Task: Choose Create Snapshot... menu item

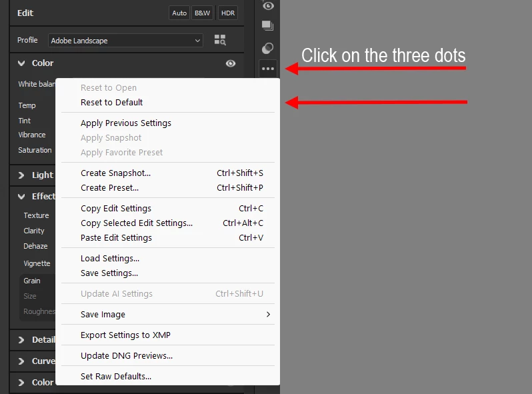Action: click(x=168, y=173)
